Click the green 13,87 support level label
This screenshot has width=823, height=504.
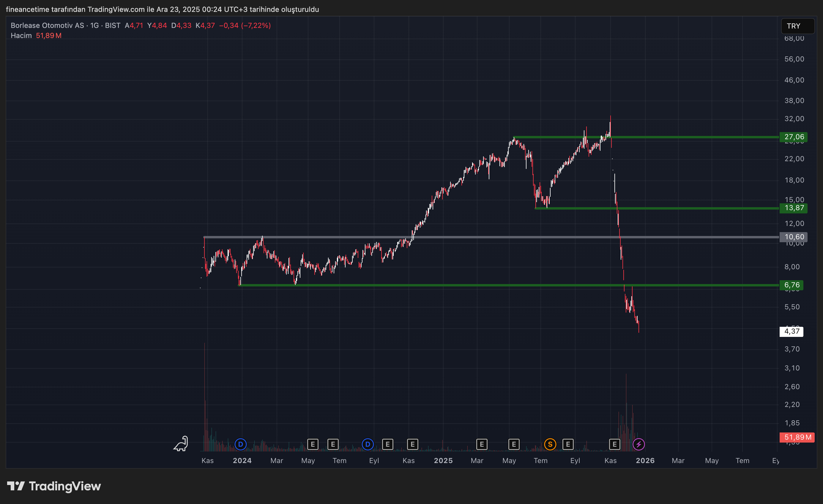click(793, 208)
